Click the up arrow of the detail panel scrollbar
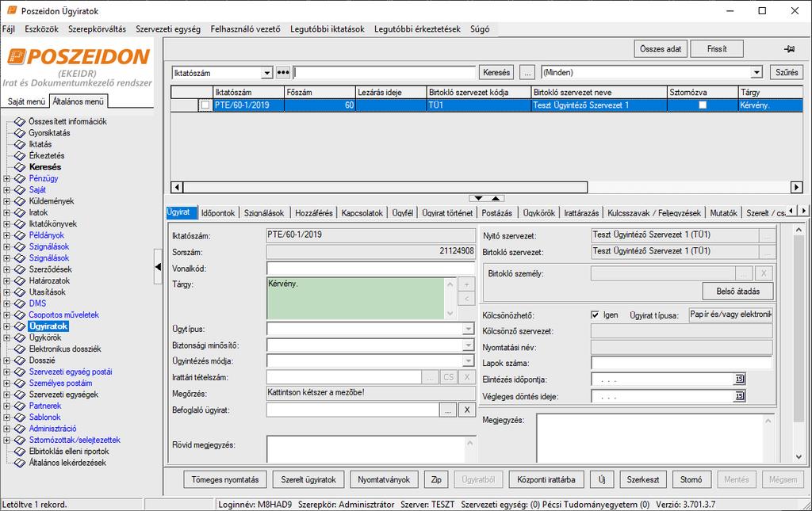This screenshot has height=511, width=812. coord(799,229)
